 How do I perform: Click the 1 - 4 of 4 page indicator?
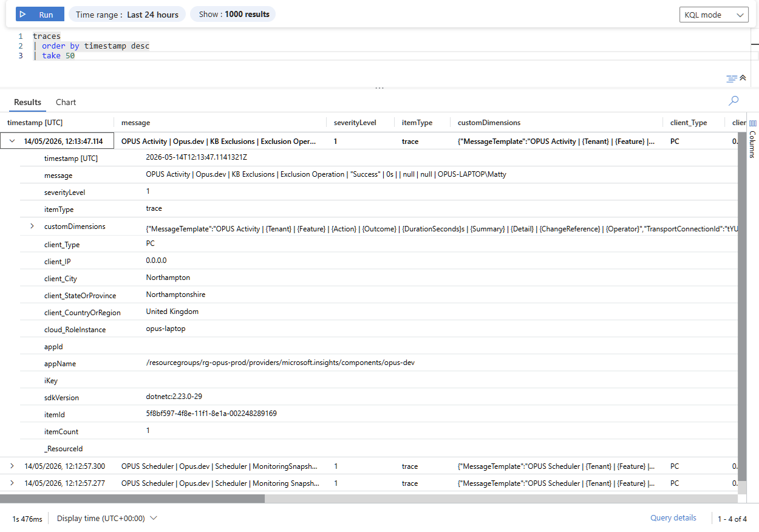732,519
